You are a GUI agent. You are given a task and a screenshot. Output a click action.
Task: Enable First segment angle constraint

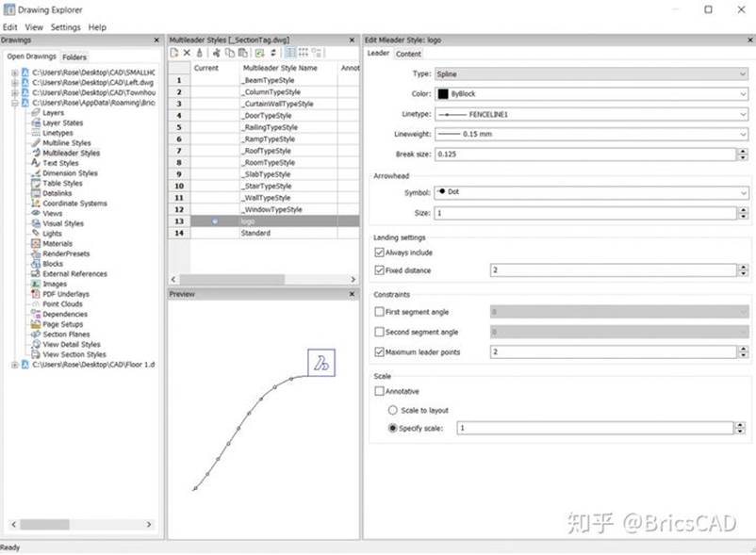(379, 312)
